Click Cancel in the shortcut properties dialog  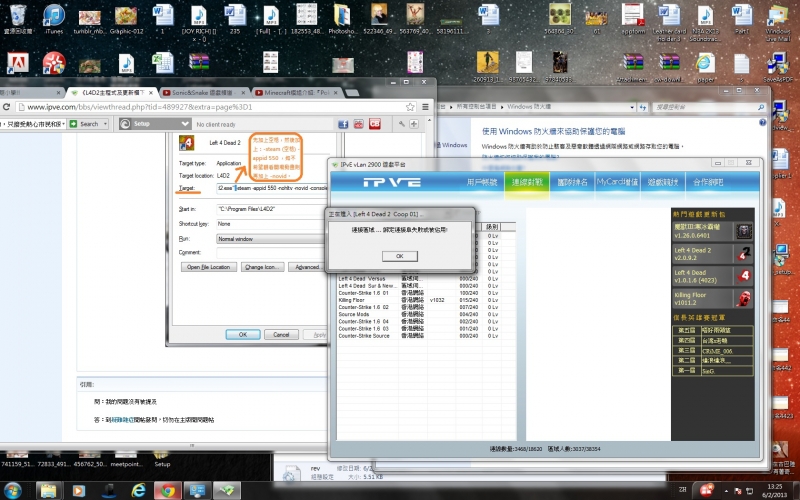tap(281, 335)
